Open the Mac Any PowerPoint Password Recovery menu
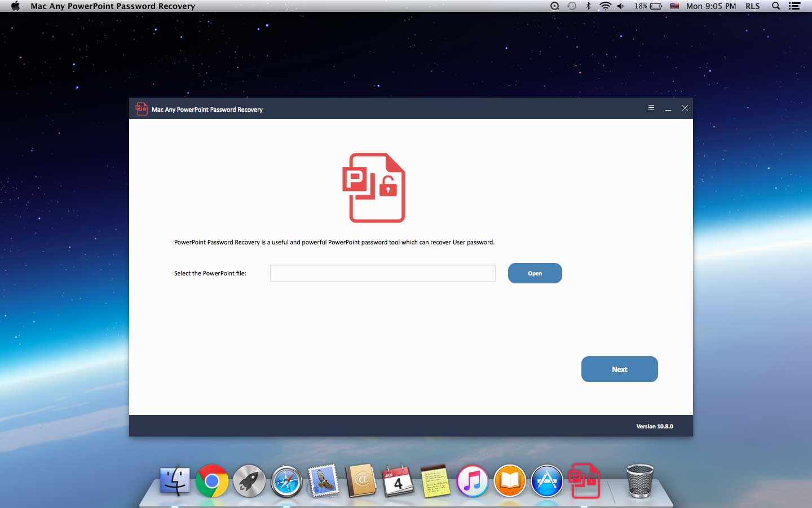This screenshot has width=812, height=508. click(x=113, y=6)
